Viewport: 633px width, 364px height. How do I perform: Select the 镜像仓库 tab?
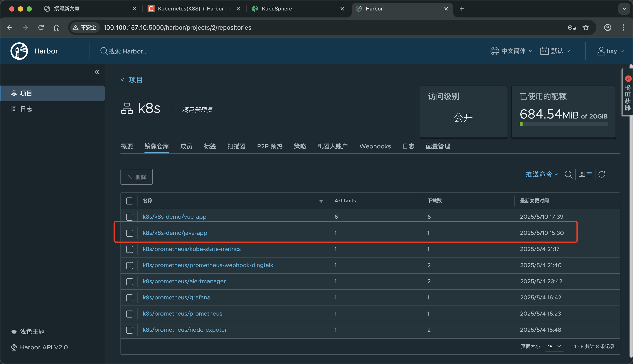[x=157, y=146]
